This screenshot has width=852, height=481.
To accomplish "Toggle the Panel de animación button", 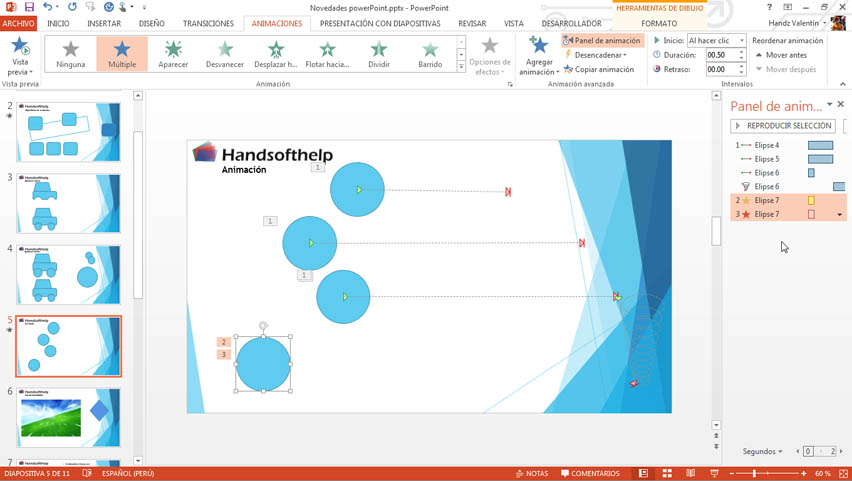I will [602, 41].
